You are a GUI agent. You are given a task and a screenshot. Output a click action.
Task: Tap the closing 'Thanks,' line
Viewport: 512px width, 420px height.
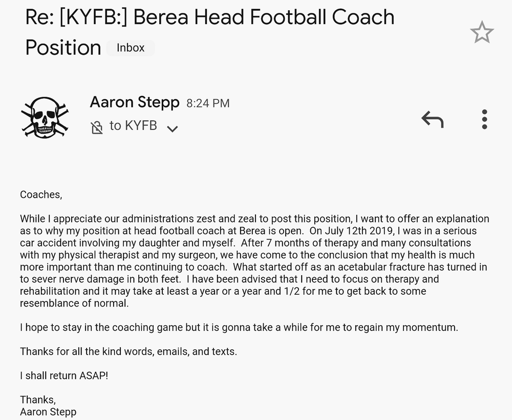click(38, 400)
